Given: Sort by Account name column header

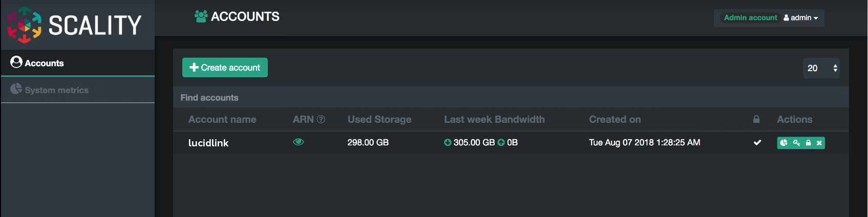Looking at the screenshot, I should pos(222,119).
